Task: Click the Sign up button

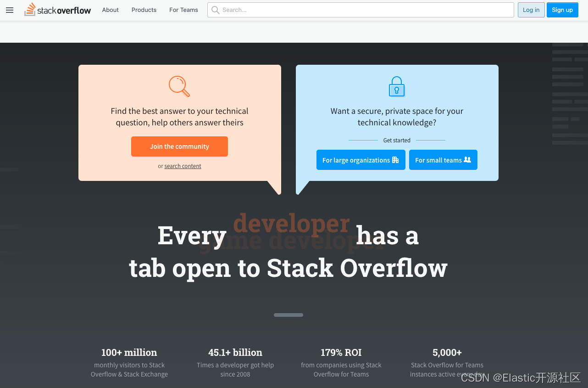Action: [x=562, y=10]
